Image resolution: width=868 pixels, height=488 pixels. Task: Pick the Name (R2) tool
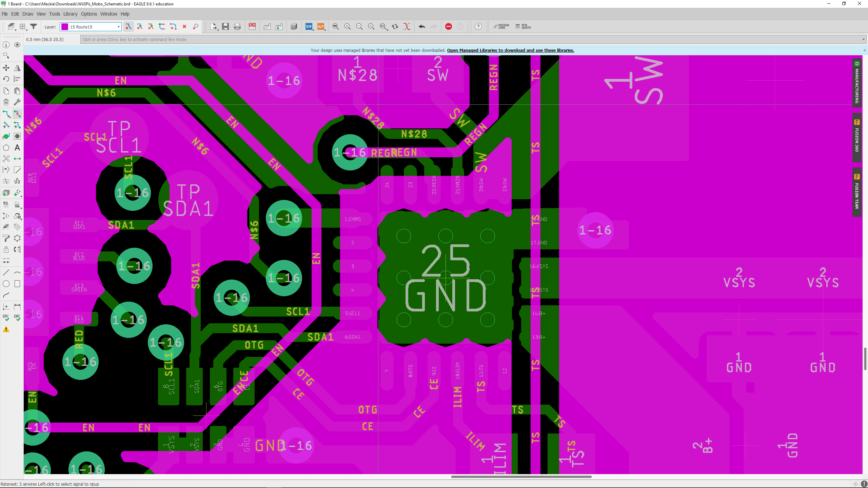pos(6,204)
